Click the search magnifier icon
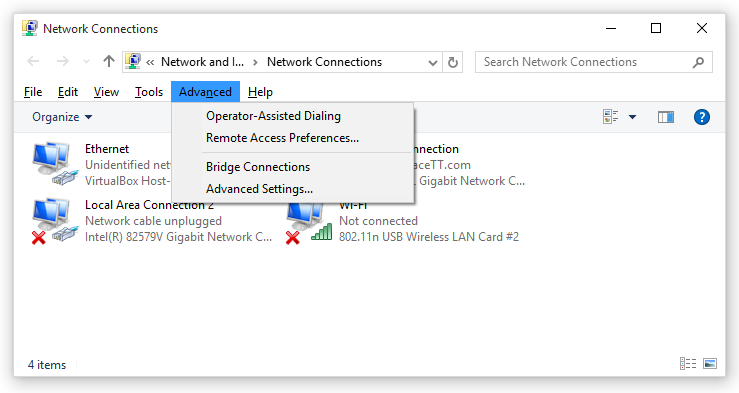Viewport: 739px width, 393px height. coord(698,62)
